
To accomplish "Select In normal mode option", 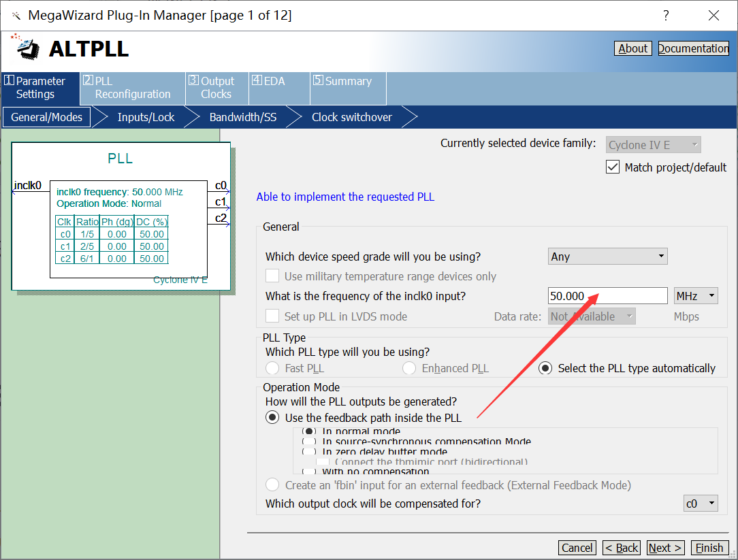I will click(309, 431).
